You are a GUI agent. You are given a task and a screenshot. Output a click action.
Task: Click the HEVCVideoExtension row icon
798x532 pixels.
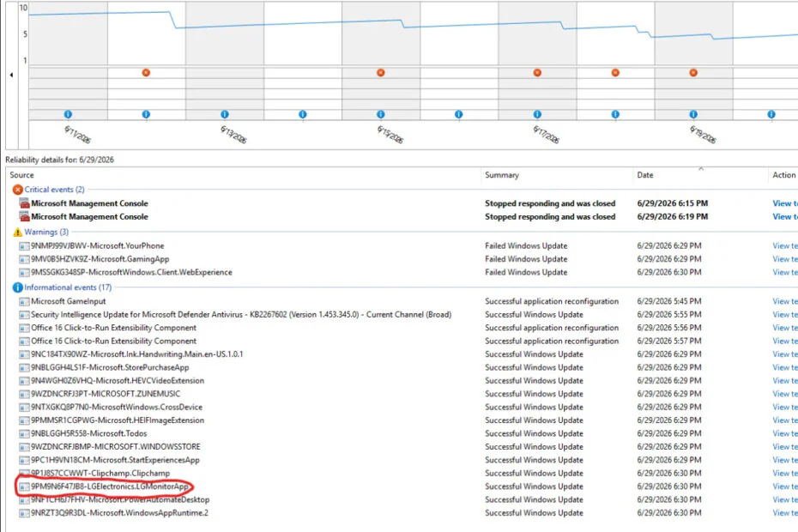(24, 381)
